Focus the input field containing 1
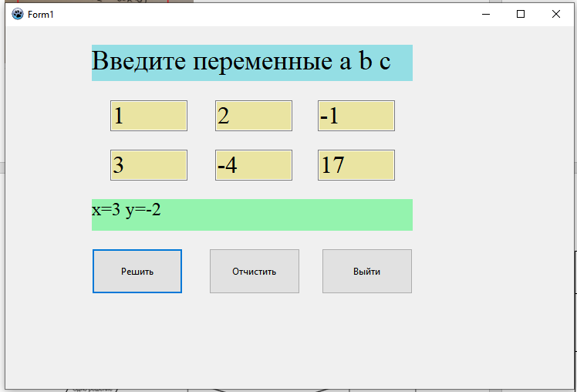The height and width of the screenshot is (392, 577). click(x=149, y=116)
